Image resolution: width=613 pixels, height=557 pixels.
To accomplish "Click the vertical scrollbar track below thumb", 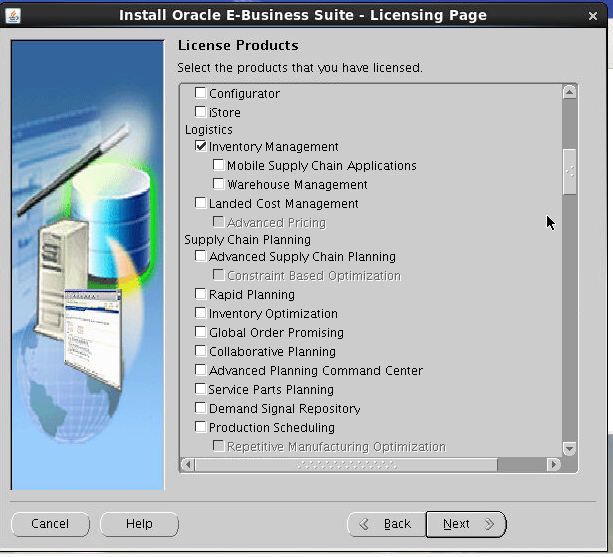I will 570,318.
